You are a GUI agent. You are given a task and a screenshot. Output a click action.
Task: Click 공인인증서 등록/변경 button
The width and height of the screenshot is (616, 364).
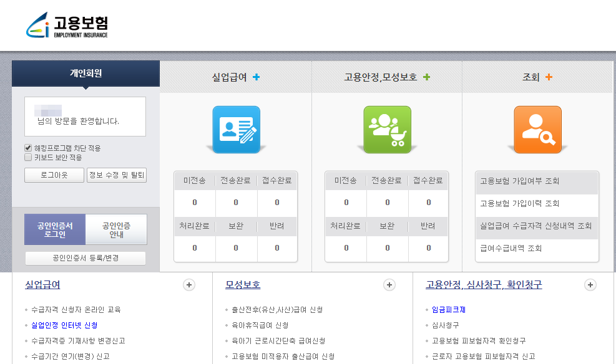[85, 258]
